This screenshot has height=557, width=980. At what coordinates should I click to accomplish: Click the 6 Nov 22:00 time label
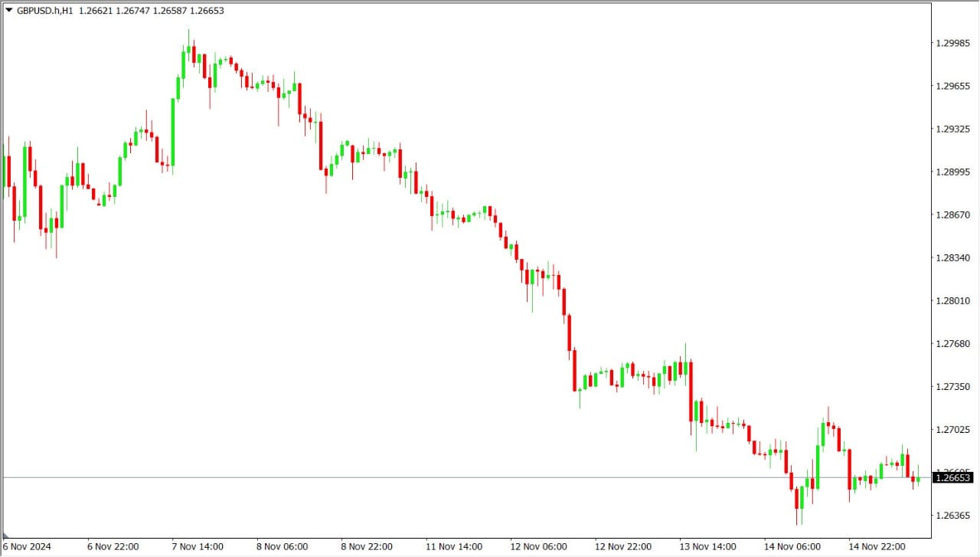[113, 547]
